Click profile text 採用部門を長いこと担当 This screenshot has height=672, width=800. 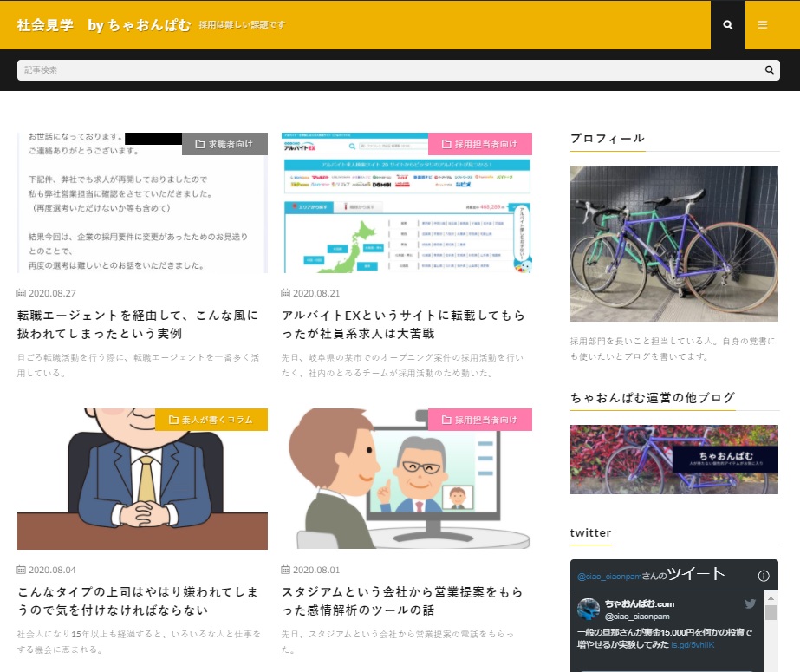pos(673,349)
